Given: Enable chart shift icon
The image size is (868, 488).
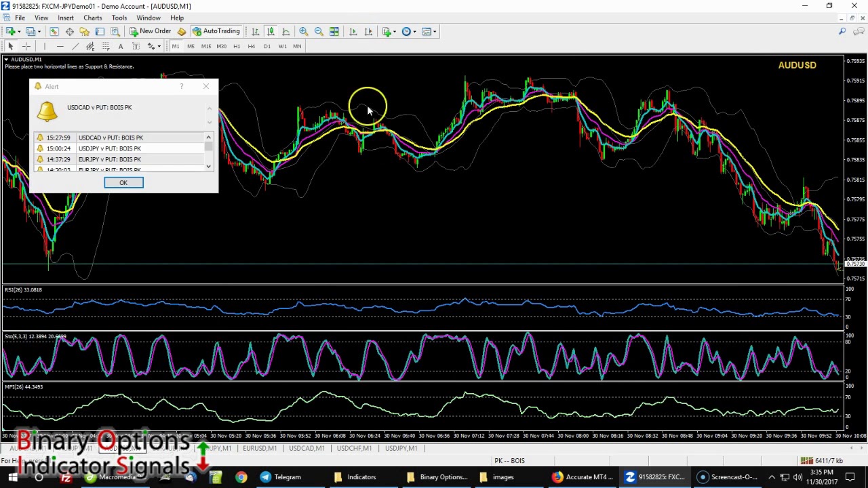Looking at the screenshot, I should coord(368,31).
